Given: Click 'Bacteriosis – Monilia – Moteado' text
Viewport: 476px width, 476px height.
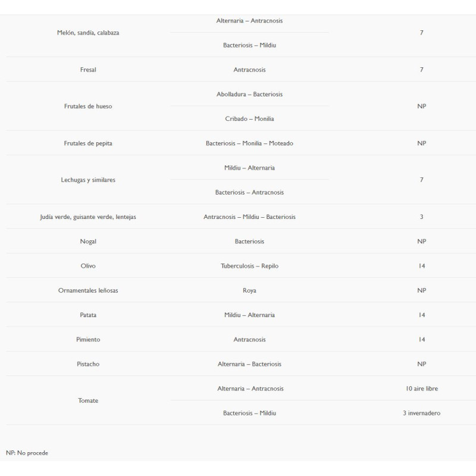Looking at the screenshot, I should click(249, 143).
